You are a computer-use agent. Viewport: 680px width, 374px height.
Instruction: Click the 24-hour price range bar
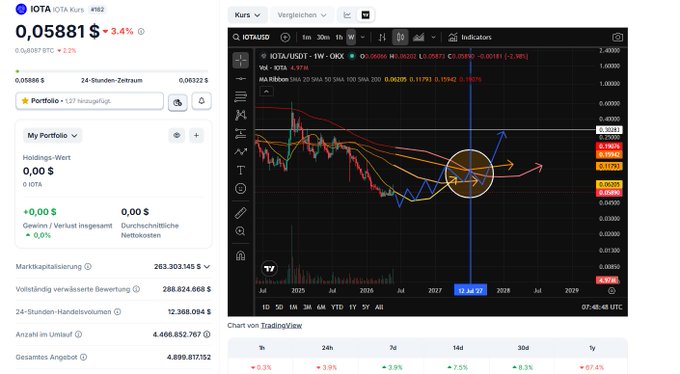pyautogui.click(x=111, y=71)
